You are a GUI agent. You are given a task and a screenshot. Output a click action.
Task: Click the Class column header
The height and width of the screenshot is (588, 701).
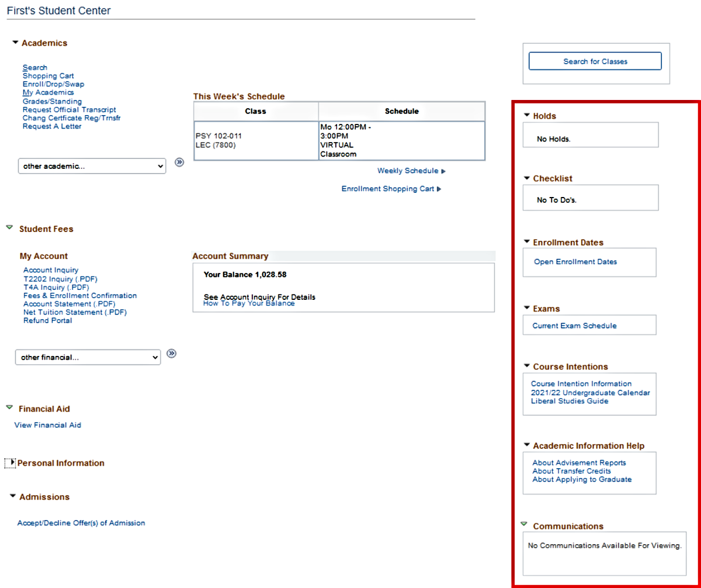(x=256, y=111)
